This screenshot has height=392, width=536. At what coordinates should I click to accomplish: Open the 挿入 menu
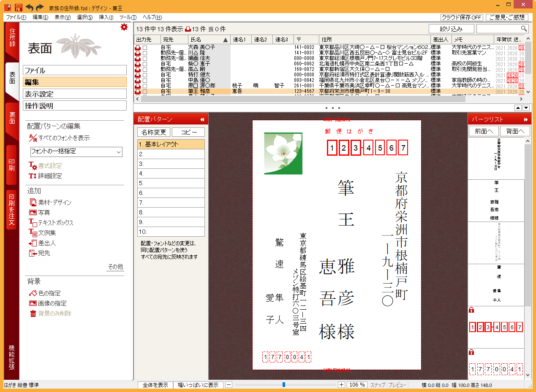click(106, 17)
